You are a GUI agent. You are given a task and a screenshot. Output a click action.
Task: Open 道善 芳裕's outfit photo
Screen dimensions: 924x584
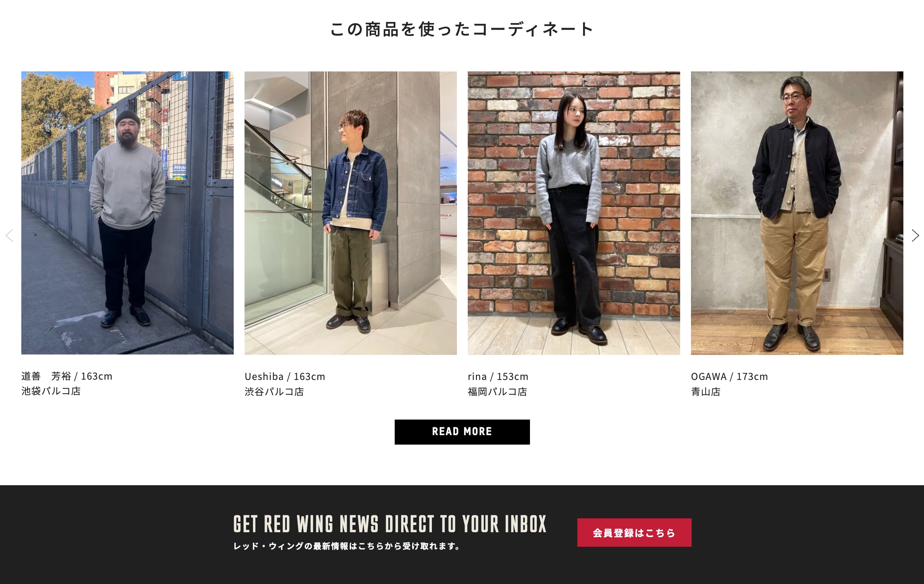pyautogui.click(x=128, y=213)
